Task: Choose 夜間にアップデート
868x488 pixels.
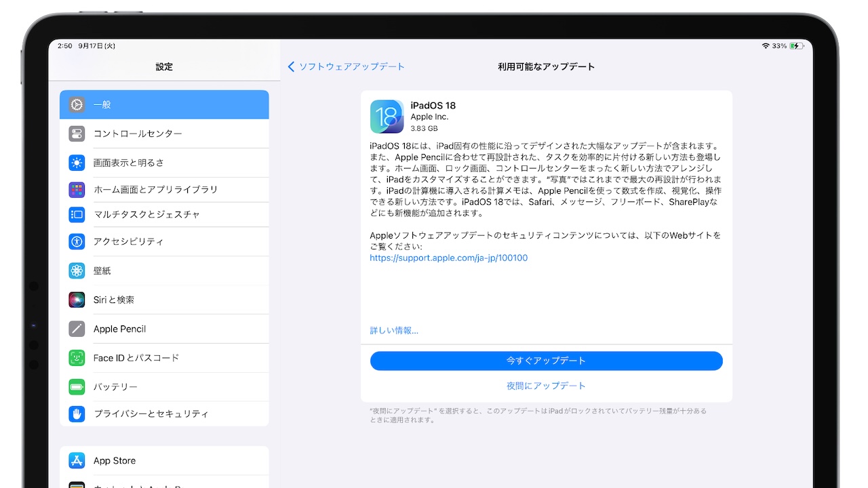Action: (546, 386)
